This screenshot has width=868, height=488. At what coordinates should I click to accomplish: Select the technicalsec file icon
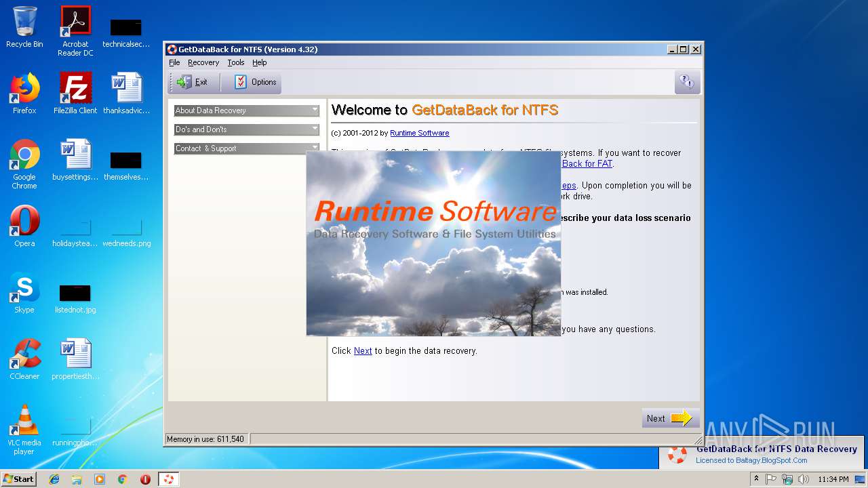[x=126, y=31]
